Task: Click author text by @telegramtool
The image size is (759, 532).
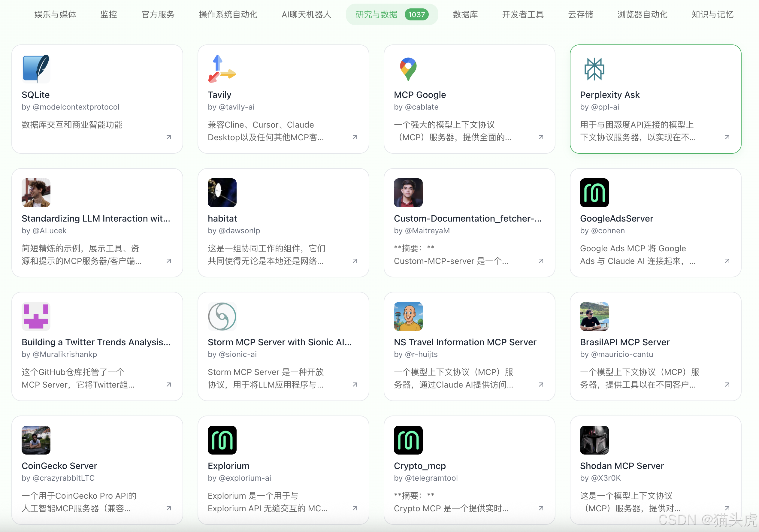Action: click(426, 478)
